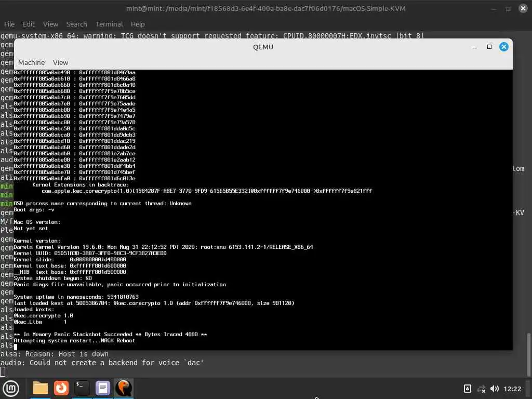The height and width of the screenshot is (399, 532).
Task: Open the text editor taskbar icon
Action: tap(102, 388)
